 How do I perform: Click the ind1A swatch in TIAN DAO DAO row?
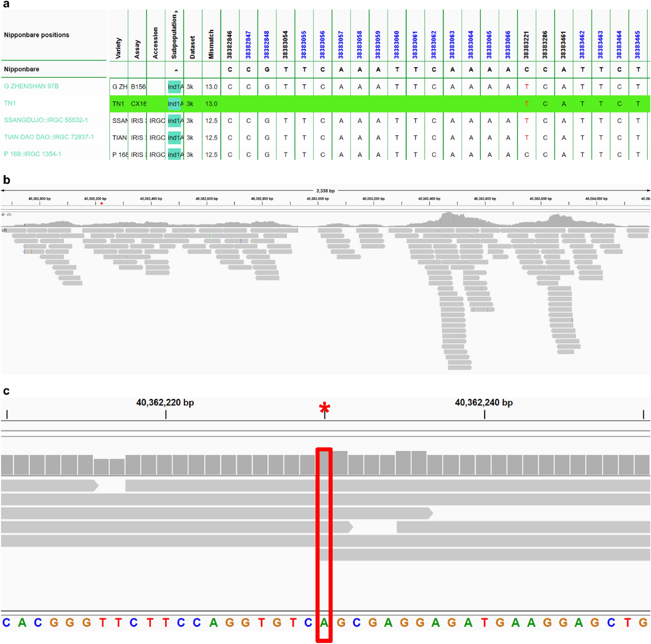pos(175,138)
